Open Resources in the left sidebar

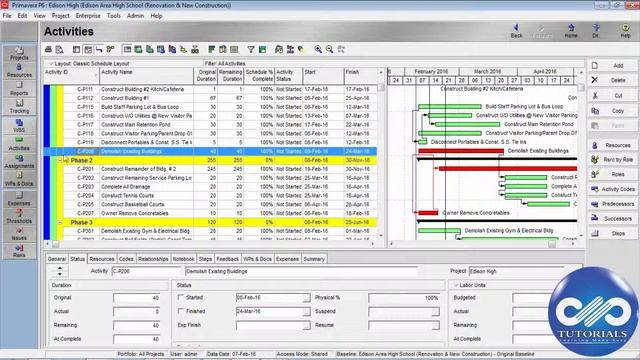coord(19,71)
